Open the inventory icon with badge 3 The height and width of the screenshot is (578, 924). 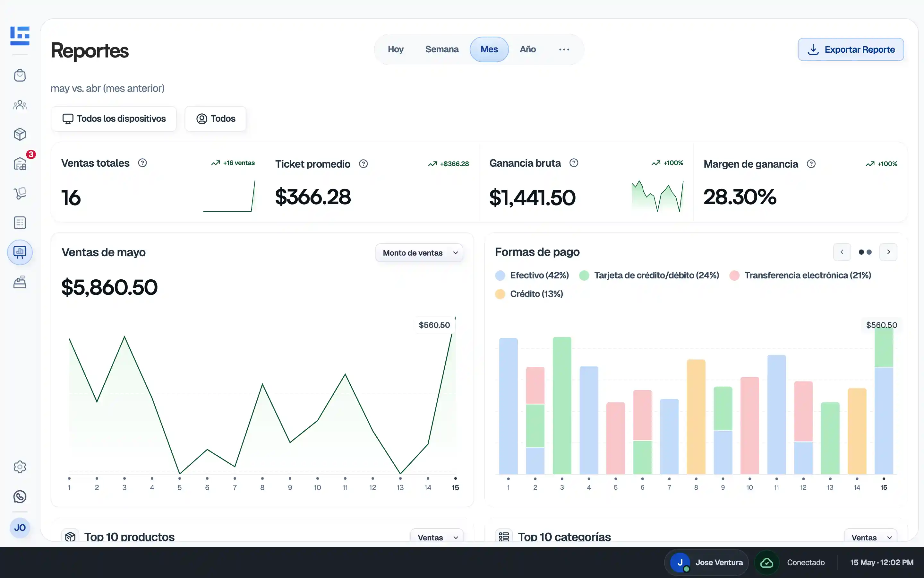(x=20, y=164)
